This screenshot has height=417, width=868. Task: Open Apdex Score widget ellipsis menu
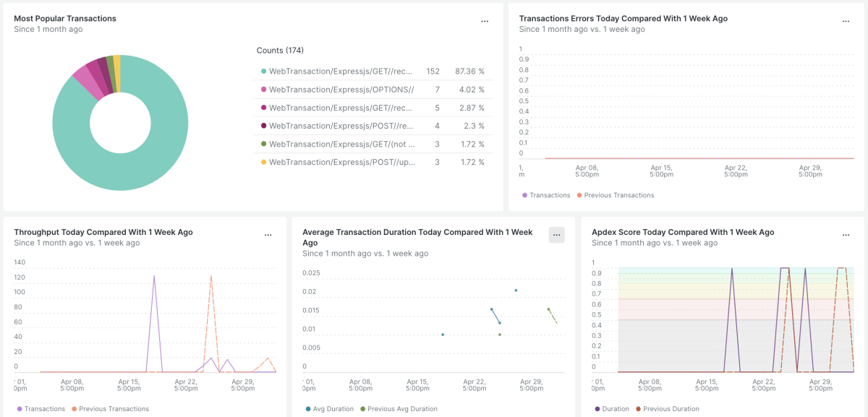pyautogui.click(x=846, y=235)
